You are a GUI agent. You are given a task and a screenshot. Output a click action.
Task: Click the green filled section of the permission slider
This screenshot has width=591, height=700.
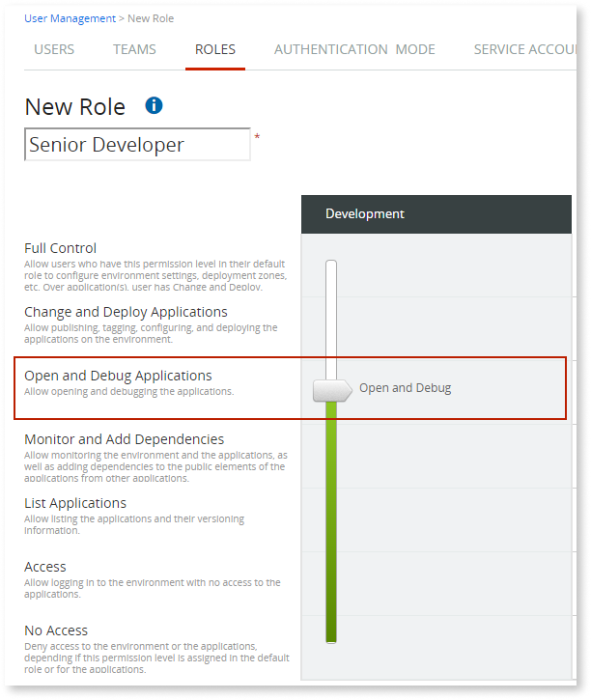(x=331, y=522)
